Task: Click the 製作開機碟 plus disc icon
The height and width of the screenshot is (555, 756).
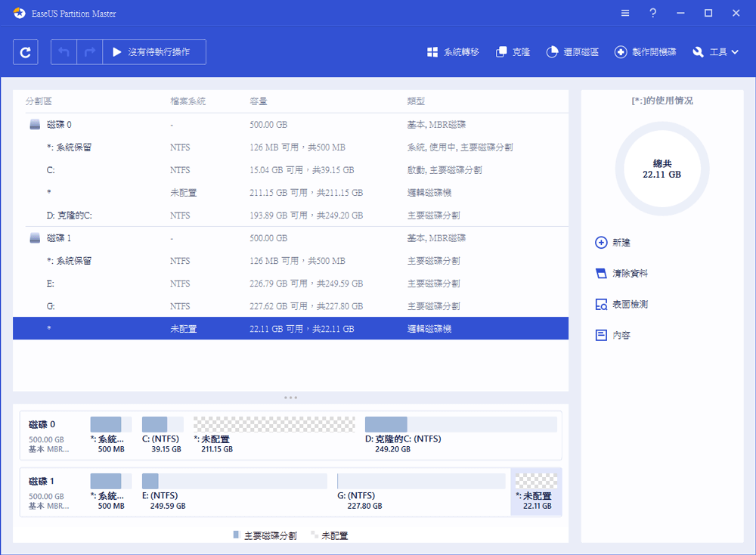Action: pyautogui.click(x=621, y=52)
